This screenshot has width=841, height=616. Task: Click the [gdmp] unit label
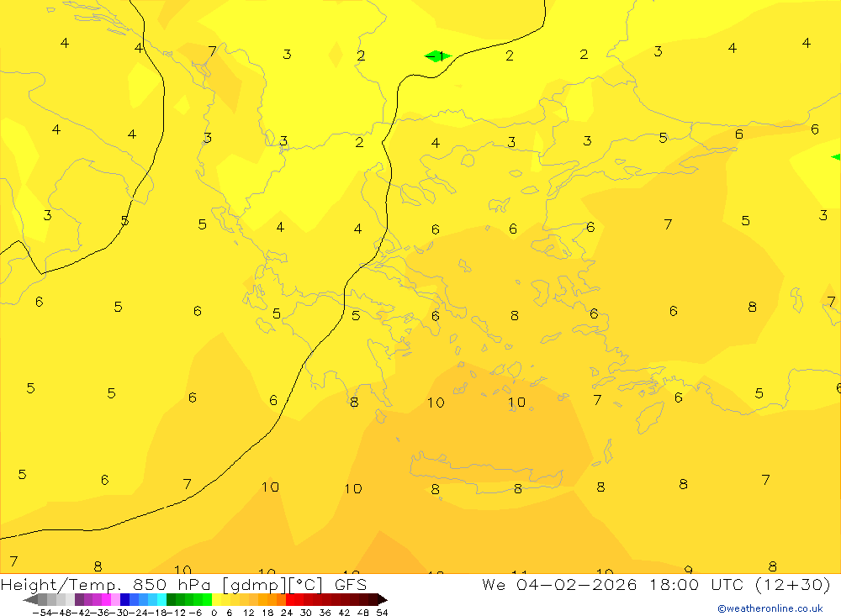pos(255,585)
